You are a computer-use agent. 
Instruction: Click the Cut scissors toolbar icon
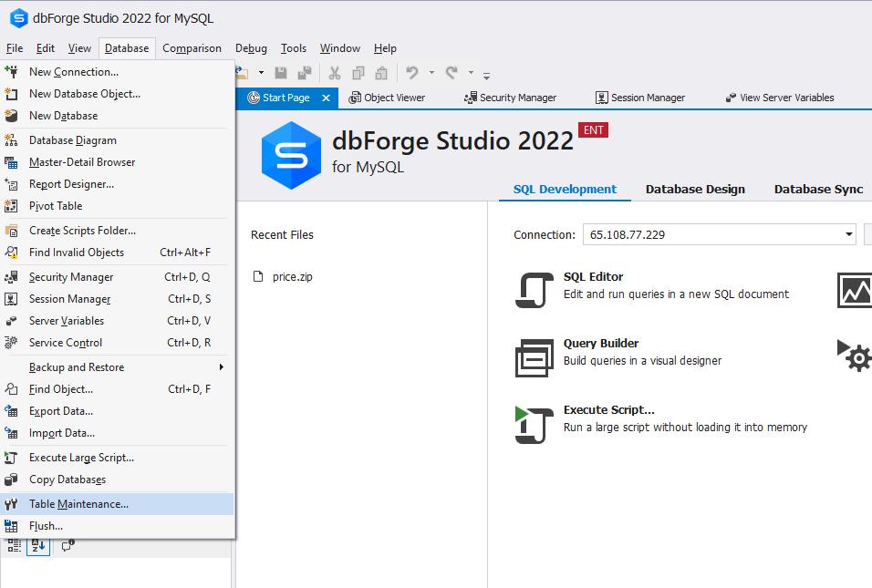tap(334, 73)
